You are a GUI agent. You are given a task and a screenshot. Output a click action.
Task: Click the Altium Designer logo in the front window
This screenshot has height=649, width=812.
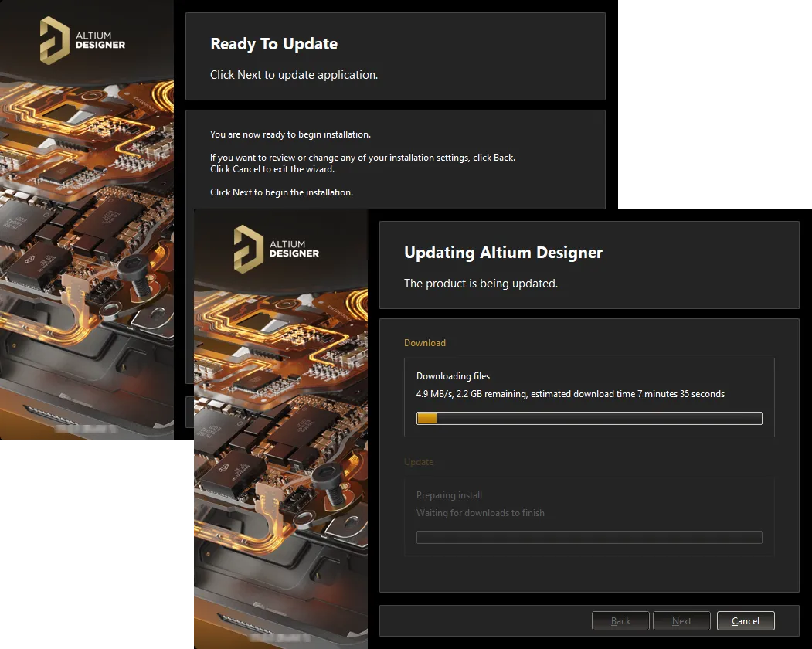tap(276, 249)
